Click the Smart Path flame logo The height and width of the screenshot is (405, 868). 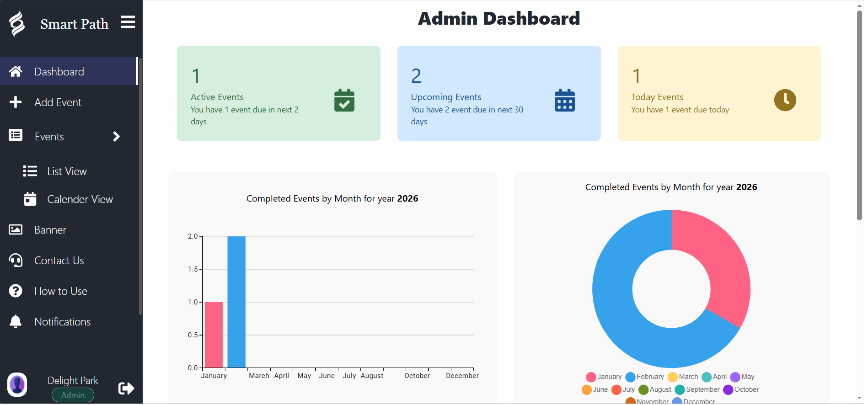coord(17,24)
